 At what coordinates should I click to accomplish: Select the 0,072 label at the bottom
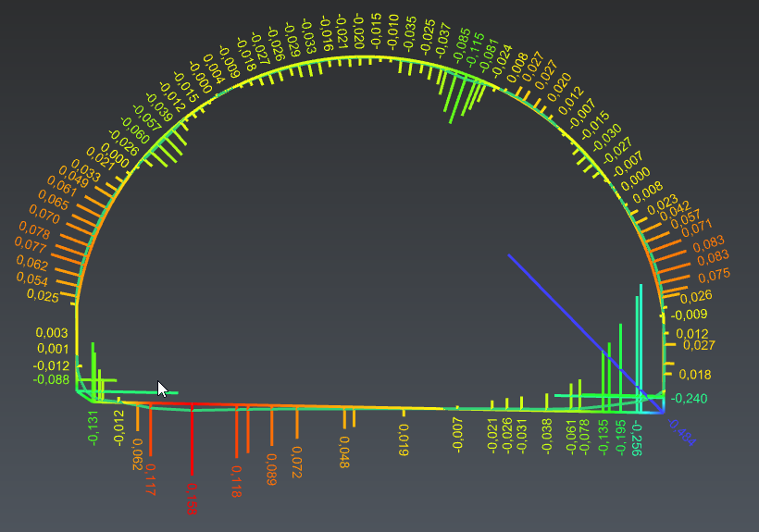click(x=297, y=462)
